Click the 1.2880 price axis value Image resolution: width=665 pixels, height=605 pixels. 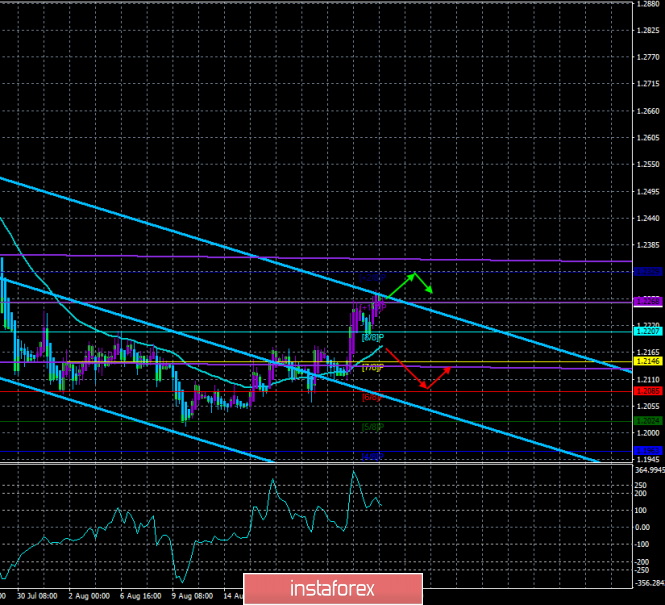click(x=648, y=3)
